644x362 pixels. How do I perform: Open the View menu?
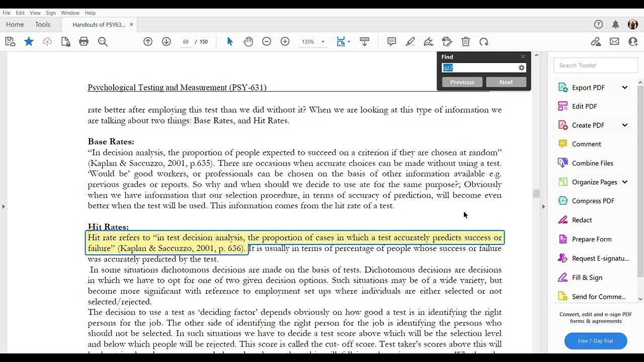coord(35,13)
